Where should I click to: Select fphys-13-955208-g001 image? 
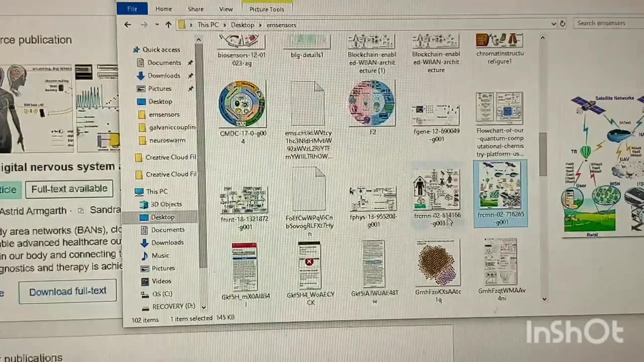[x=373, y=208]
